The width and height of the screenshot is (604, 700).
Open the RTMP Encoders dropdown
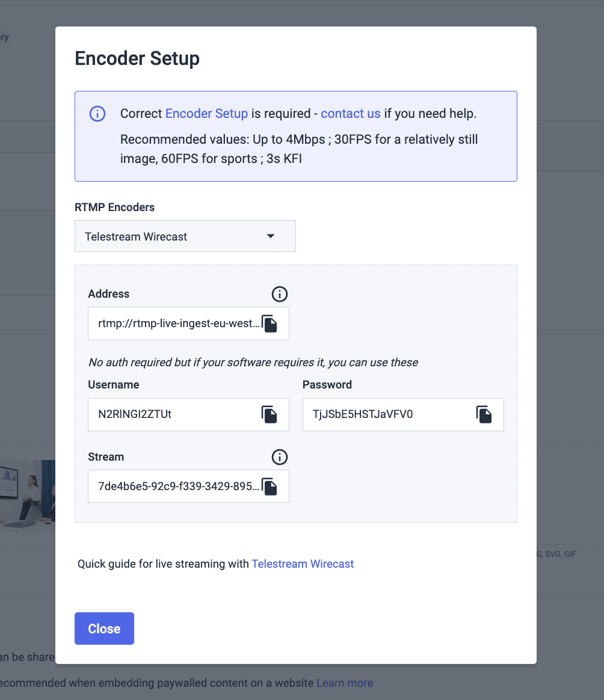click(185, 236)
